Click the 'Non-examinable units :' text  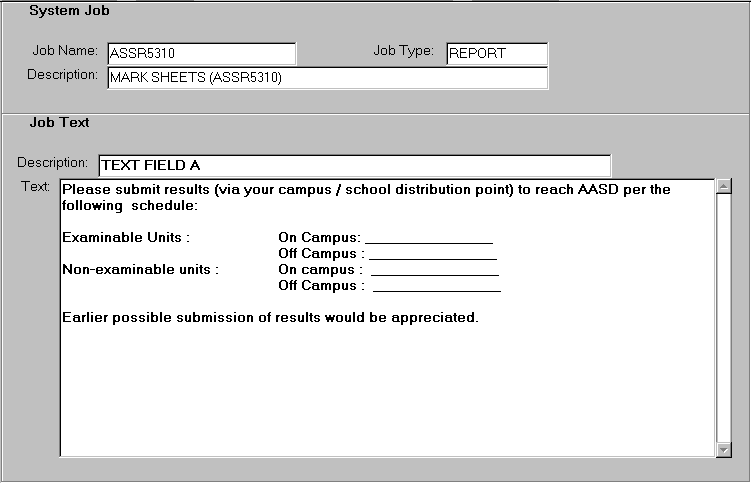pos(140,270)
